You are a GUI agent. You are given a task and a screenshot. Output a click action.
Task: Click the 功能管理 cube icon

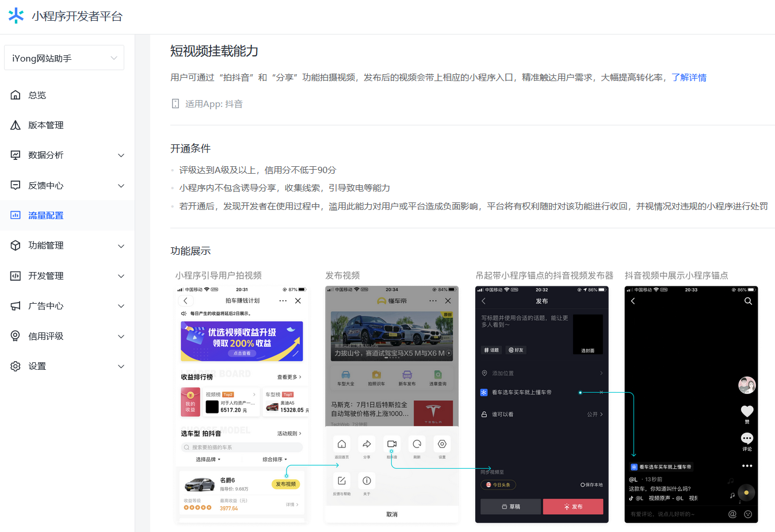coord(16,246)
